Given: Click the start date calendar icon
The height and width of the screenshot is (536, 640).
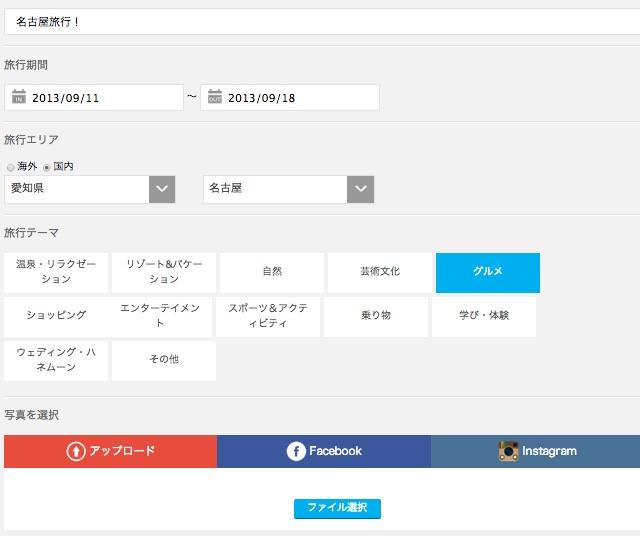Looking at the screenshot, I should click(x=18, y=98).
